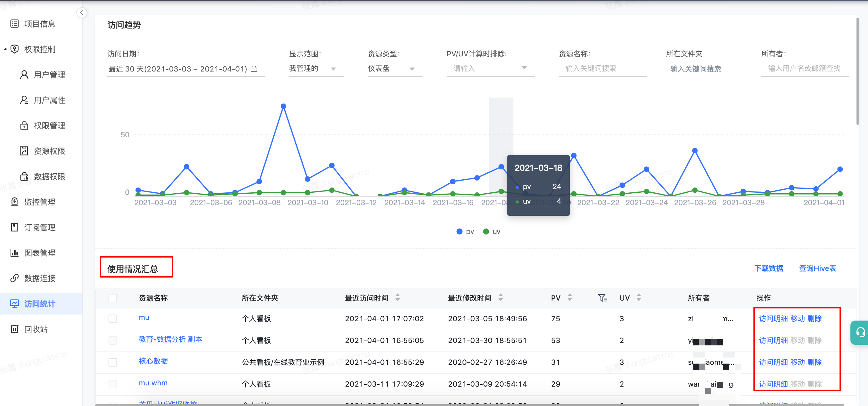Open 监控管理 in the sidebar menu
Image resolution: width=868 pixels, height=406 pixels.
pyautogui.click(x=40, y=202)
